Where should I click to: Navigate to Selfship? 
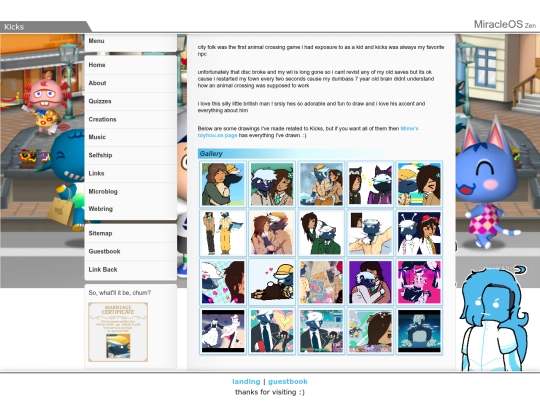tap(131, 155)
